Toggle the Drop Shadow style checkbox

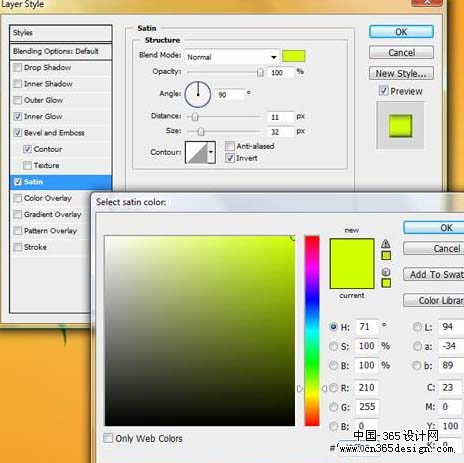18,68
